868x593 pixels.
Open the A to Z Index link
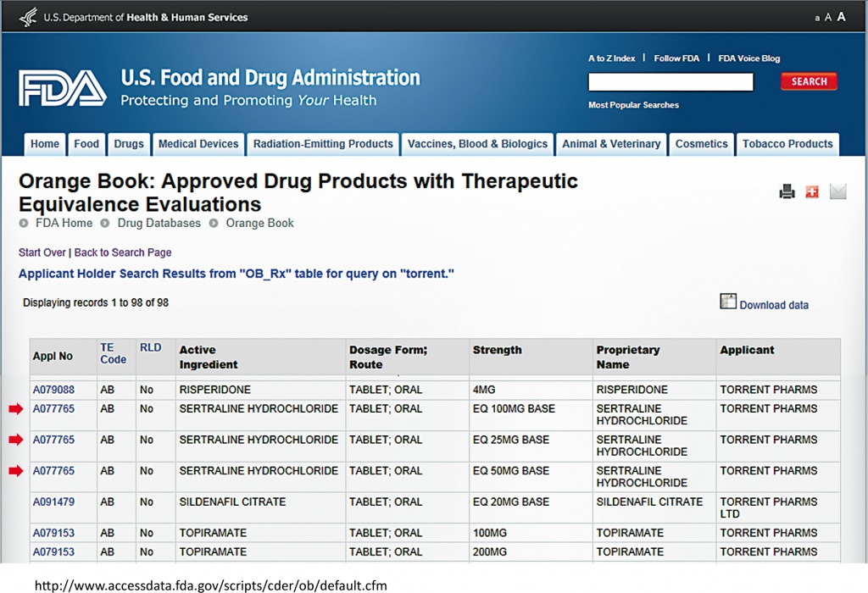(x=612, y=58)
